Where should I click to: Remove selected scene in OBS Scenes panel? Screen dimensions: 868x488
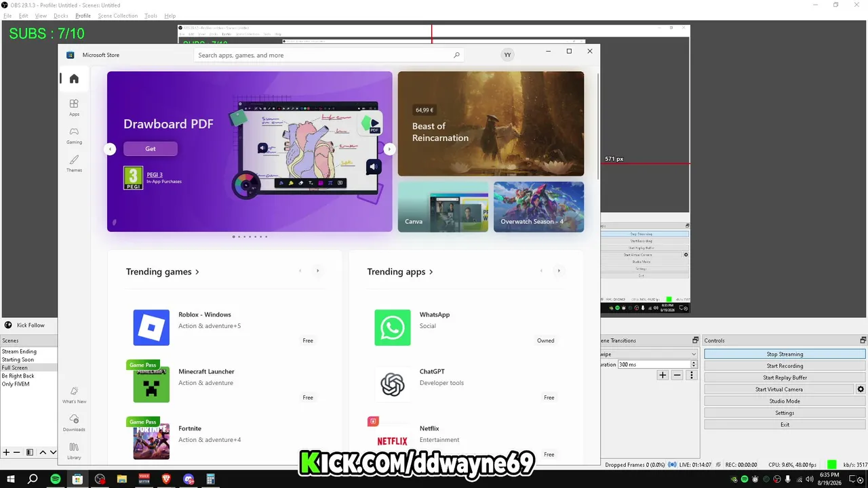tap(17, 452)
